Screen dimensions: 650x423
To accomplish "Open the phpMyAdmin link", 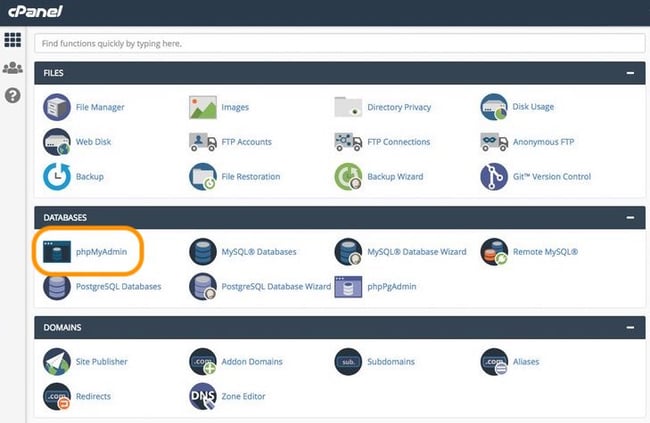I will point(101,252).
